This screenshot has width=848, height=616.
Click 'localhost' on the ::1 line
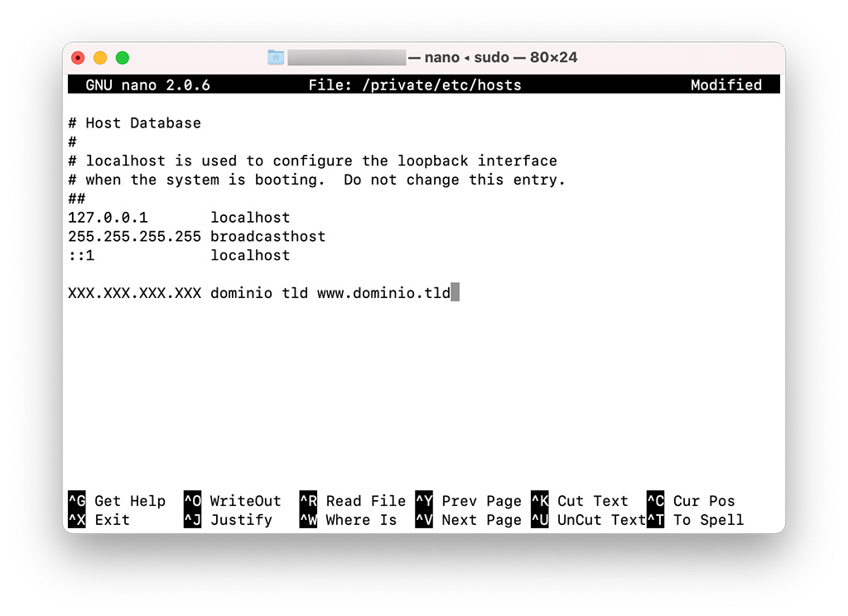click(x=250, y=255)
